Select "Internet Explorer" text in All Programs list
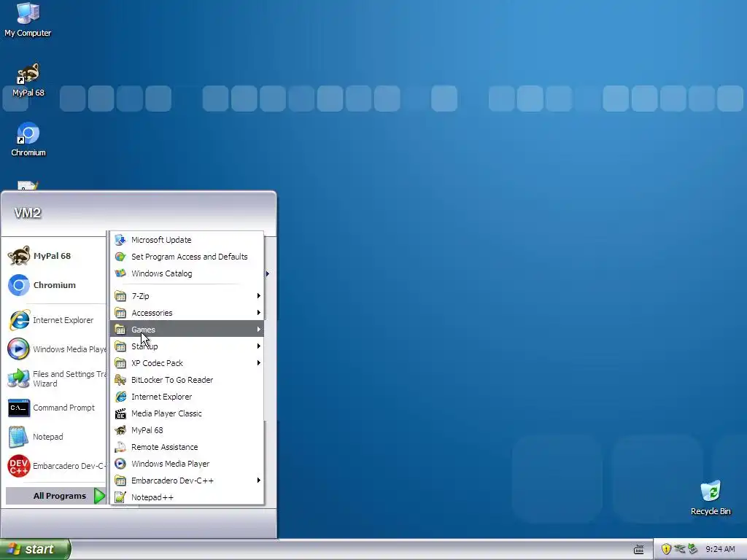Image resolution: width=747 pixels, height=560 pixels. click(161, 397)
